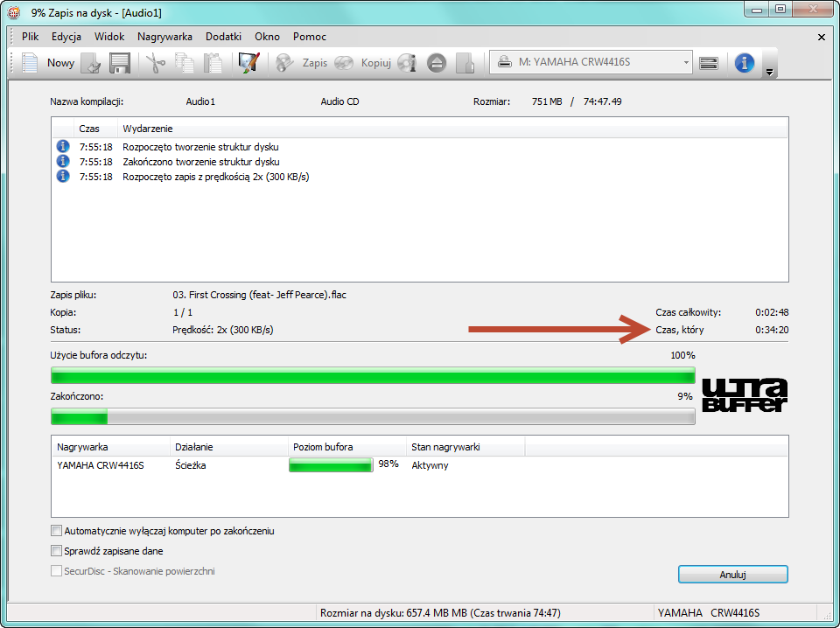
Task: Close the Audio1 document with the X
Action: pos(822,37)
